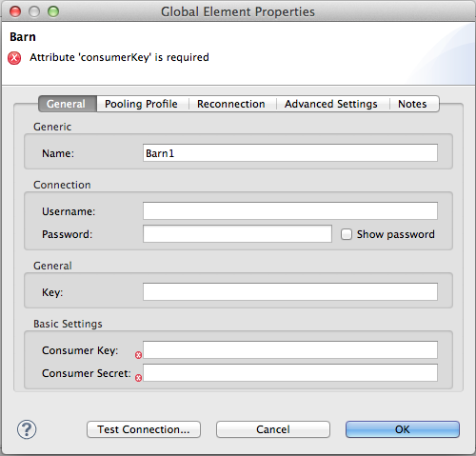Image resolution: width=476 pixels, height=456 pixels.
Task: Click the red error icon in header
Action: click(14, 58)
